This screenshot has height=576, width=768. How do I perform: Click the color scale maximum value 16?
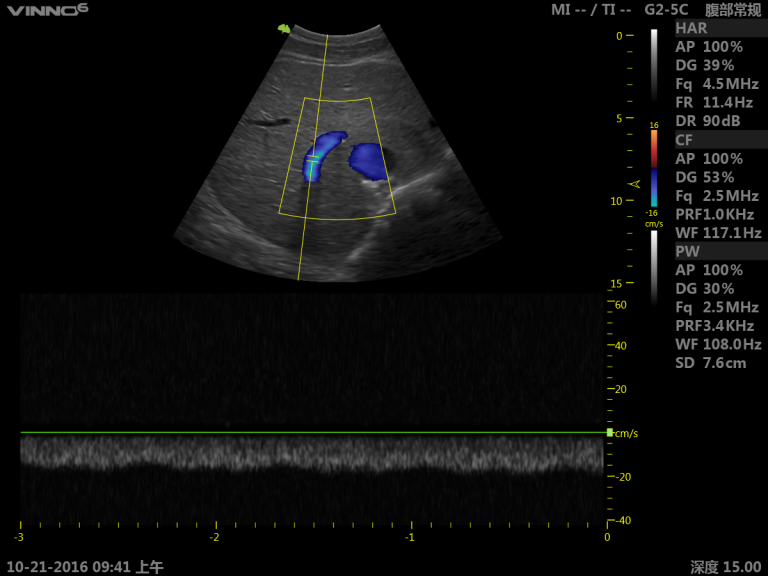(654, 125)
